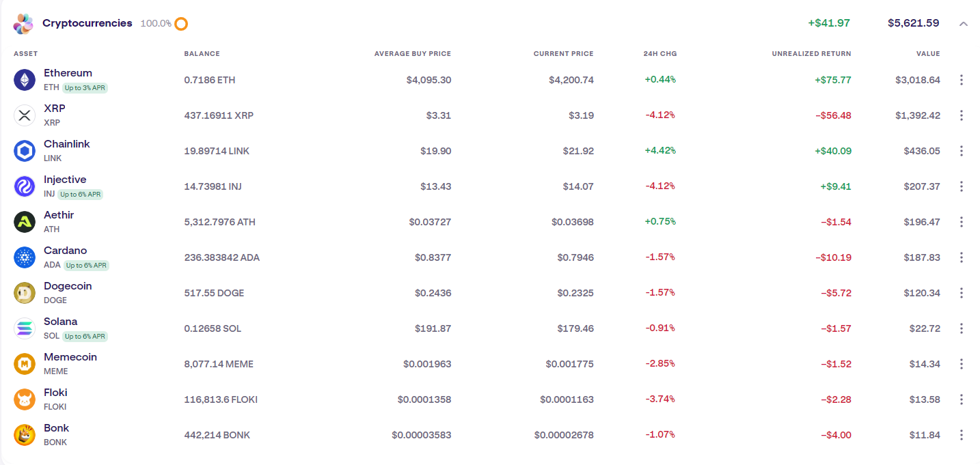Screen dimensions: 980x465
Task: Click the Dogecoin icon
Action: (x=25, y=293)
